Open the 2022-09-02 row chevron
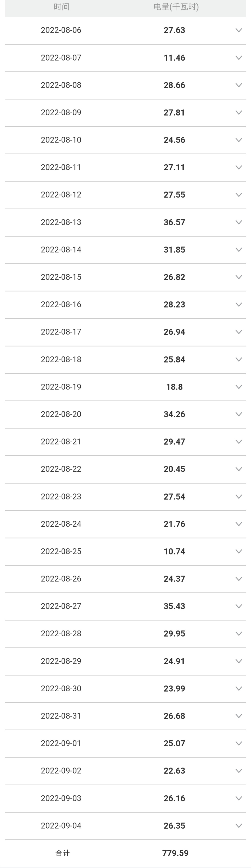Screen dimensions: 251x868 coord(238,771)
